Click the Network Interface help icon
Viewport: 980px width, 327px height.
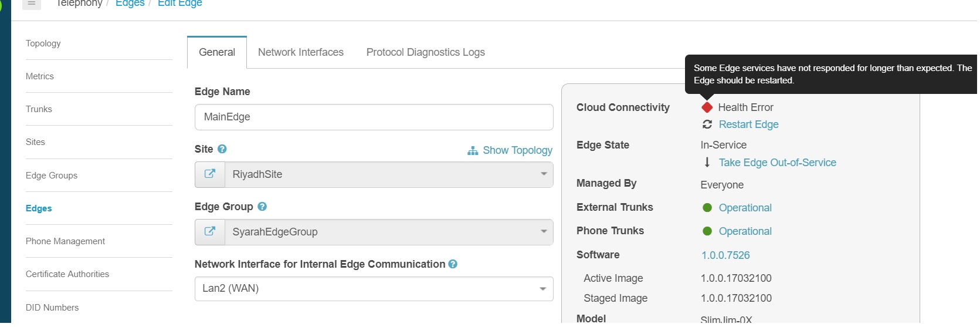(453, 264)
